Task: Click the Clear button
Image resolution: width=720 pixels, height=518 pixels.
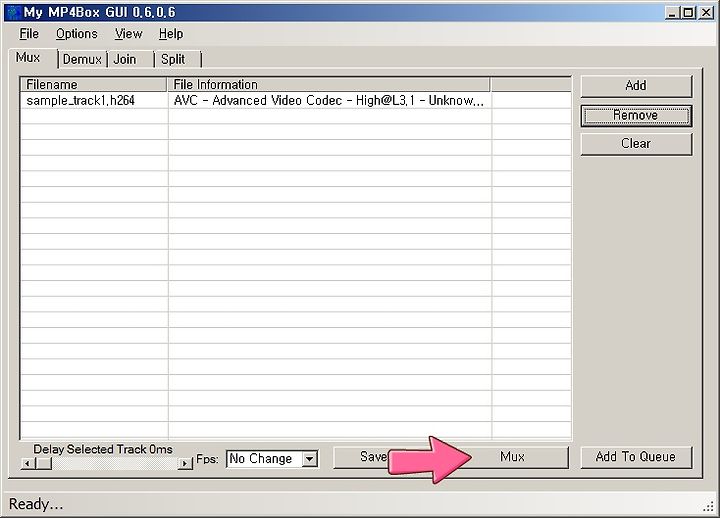Action: click(636, 144)
